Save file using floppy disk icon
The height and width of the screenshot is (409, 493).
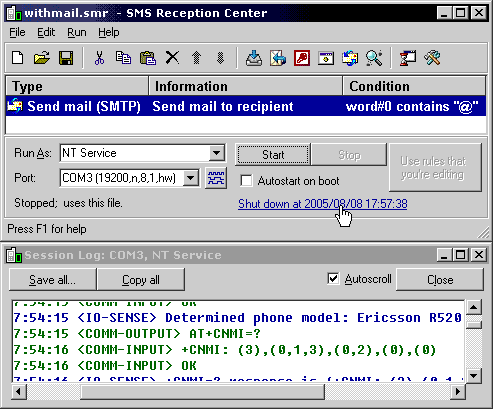[x=66, y=58]
